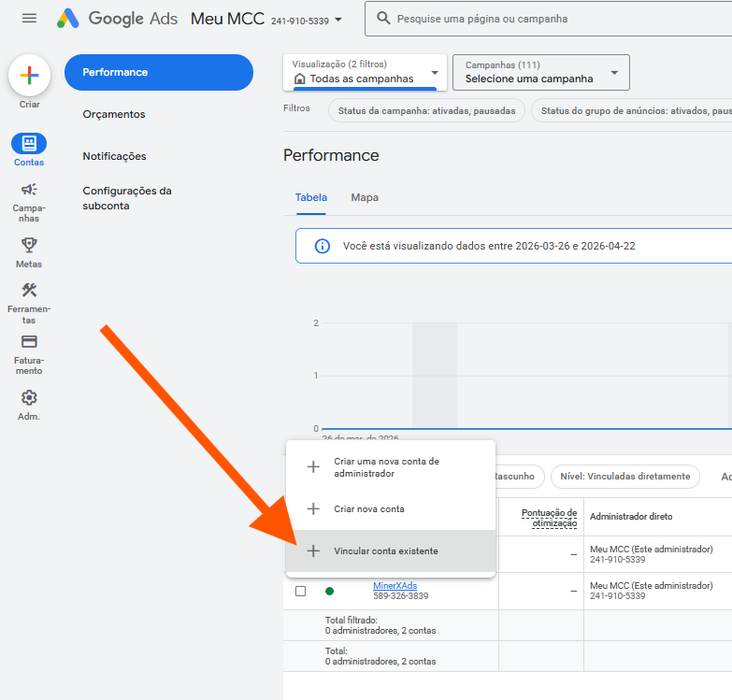Screen dimensions: 732x700
Task: Click plus icon beside Criar uma nova conta de administrador
Action: (313, 466)
